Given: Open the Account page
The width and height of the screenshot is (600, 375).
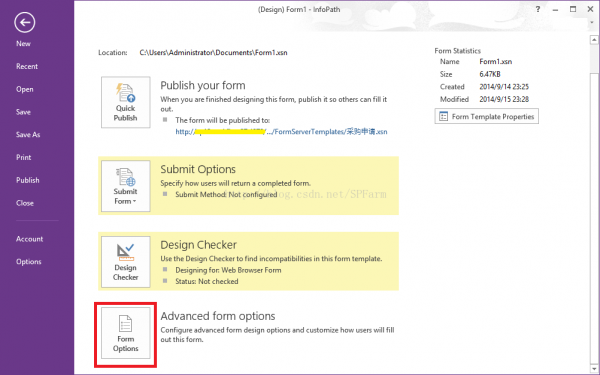Looking at the screenshot, I should 29,239.
